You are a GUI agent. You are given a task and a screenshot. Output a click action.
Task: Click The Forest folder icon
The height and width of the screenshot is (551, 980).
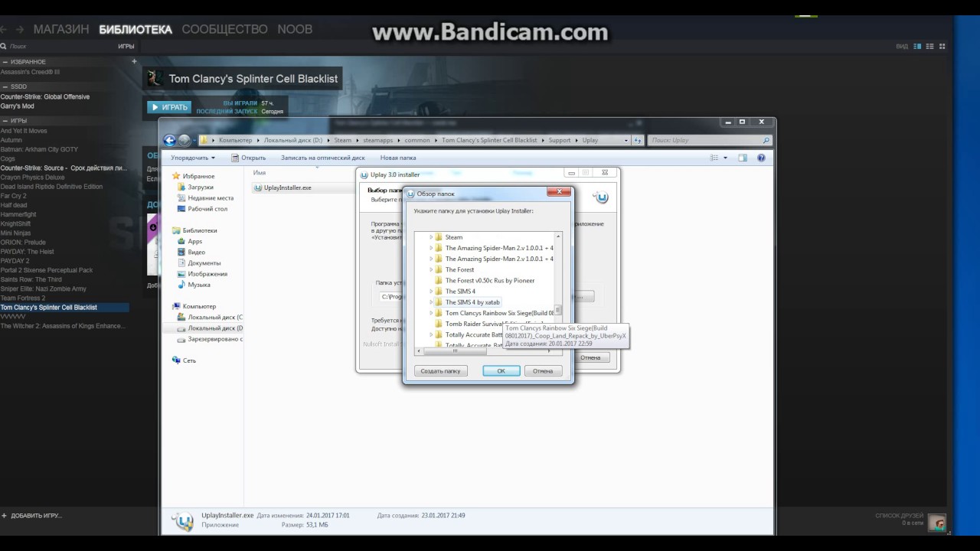coord(439,269)
